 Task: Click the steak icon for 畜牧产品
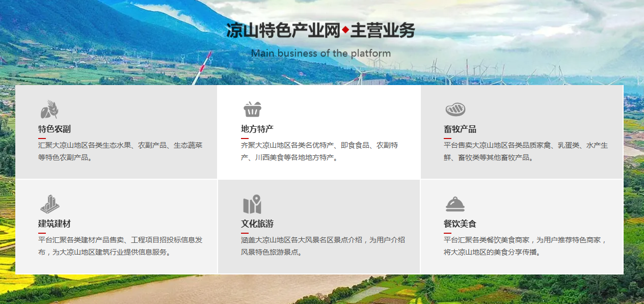(455, 109)
